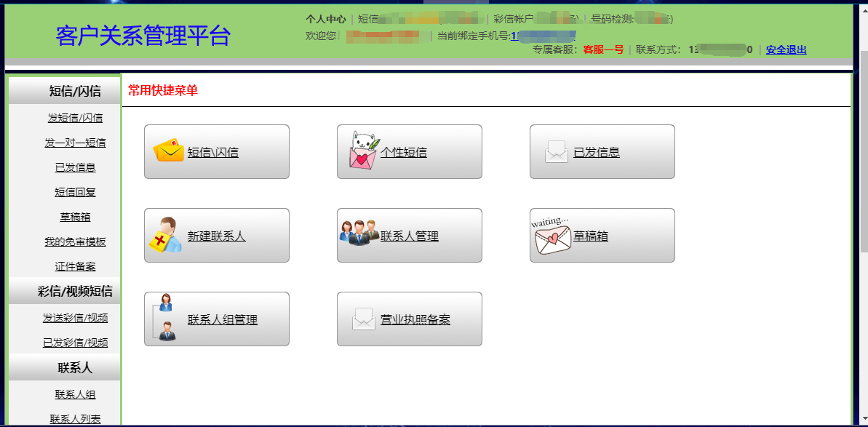The height and width of the screenshot is (427, 868).
Task: Click the three-people 联系人管理 icon
Action: coord(359,232)
